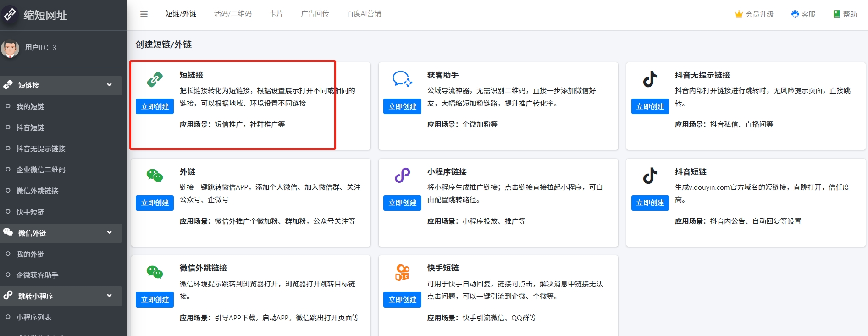
Task: Open 企微获客助手 sidebar item
Action: tap(37, 275)
